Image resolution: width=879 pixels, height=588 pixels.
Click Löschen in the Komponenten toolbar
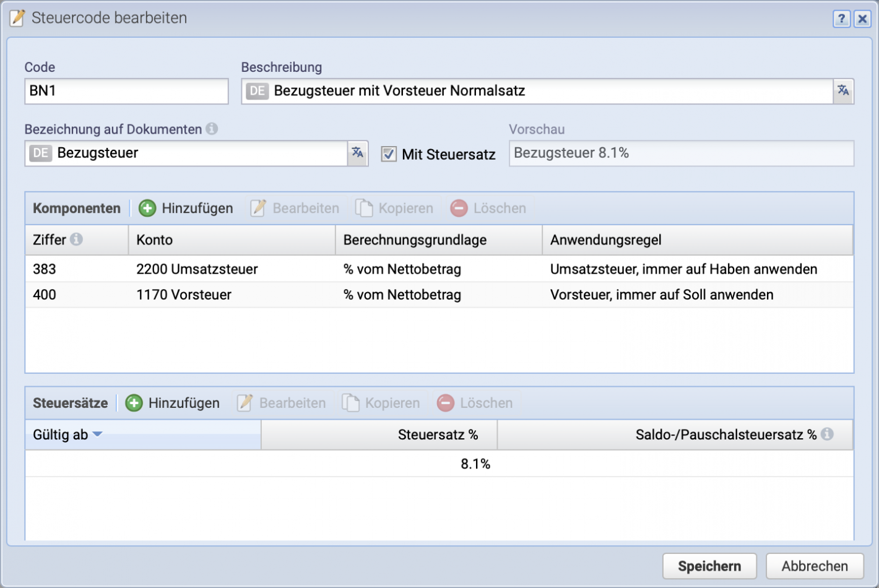click(x=488, y=208)
